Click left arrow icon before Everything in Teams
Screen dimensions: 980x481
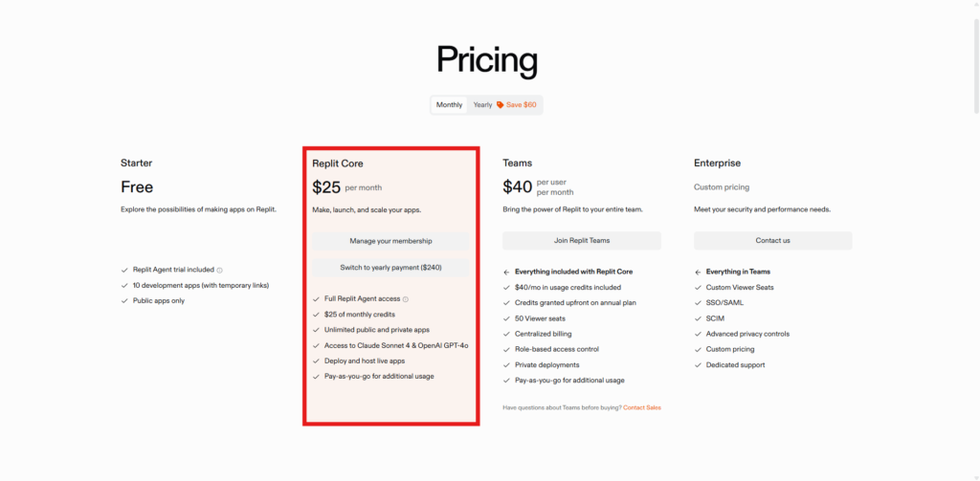pyautogui.click(x=698, y=273)
